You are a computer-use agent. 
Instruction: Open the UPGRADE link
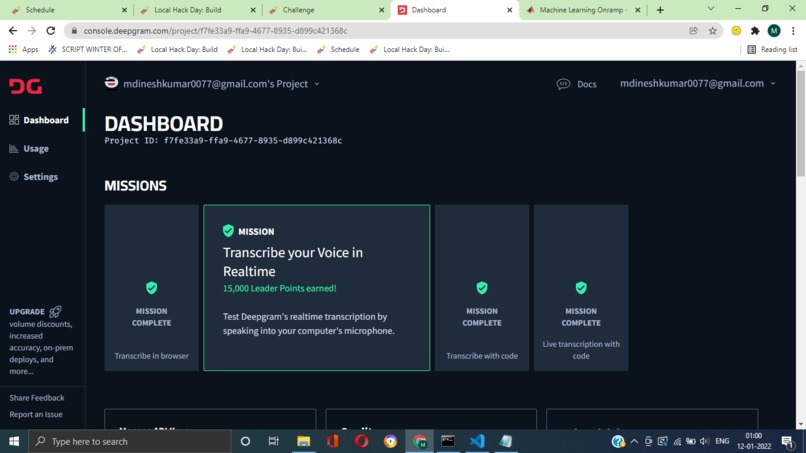pos(27,312)
